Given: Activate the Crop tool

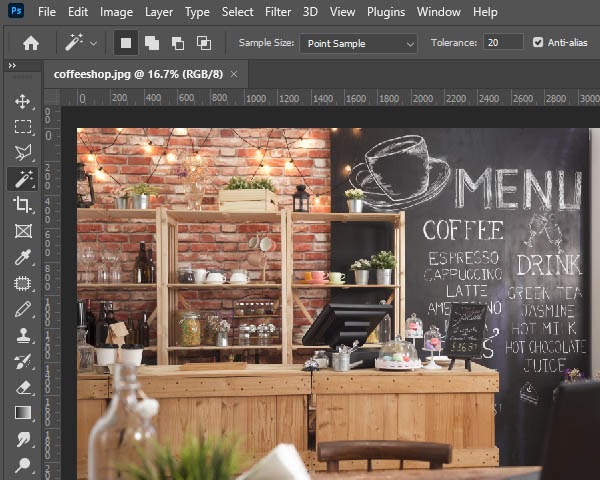Looking at the screenshot, I should pyautogui.click(x=23, y=205).
